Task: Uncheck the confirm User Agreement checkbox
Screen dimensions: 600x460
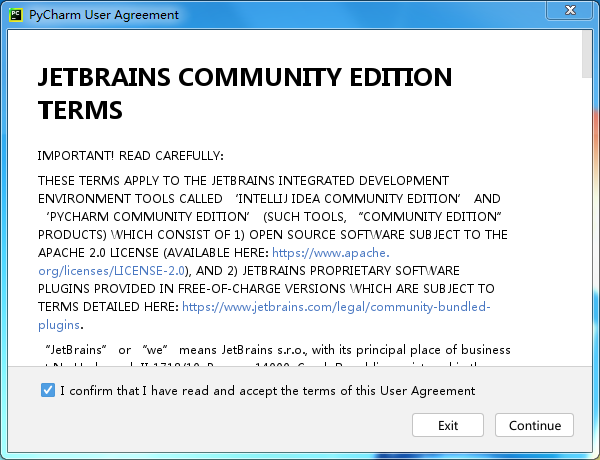Action: (x=48, y=390)
